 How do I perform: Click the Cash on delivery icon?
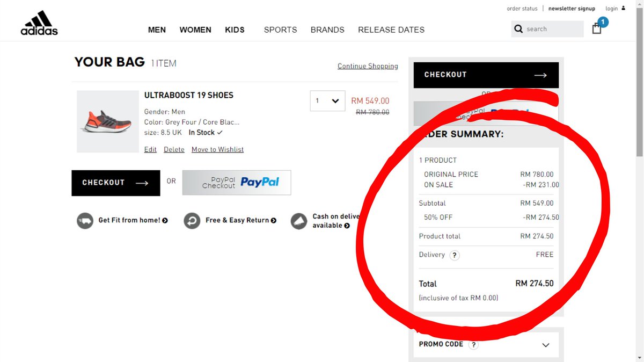pyautogui.click(x=299, y=221)
